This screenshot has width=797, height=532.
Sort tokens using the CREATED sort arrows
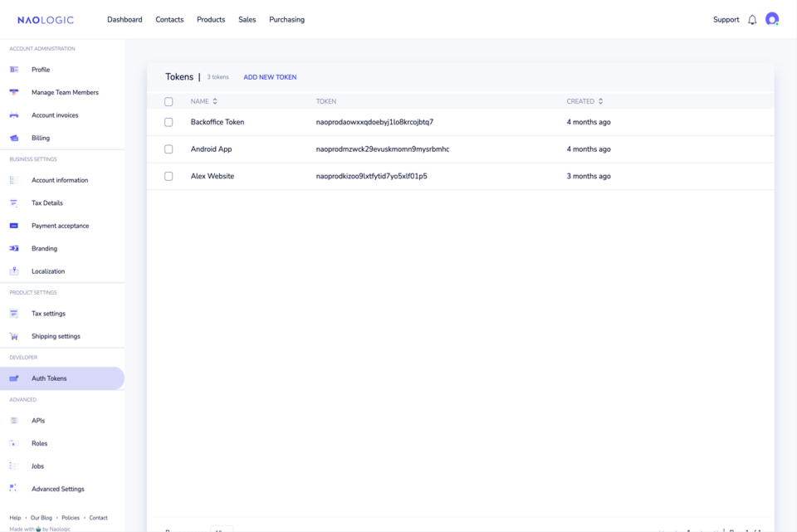pyautogui.click(x=601, y=101)
